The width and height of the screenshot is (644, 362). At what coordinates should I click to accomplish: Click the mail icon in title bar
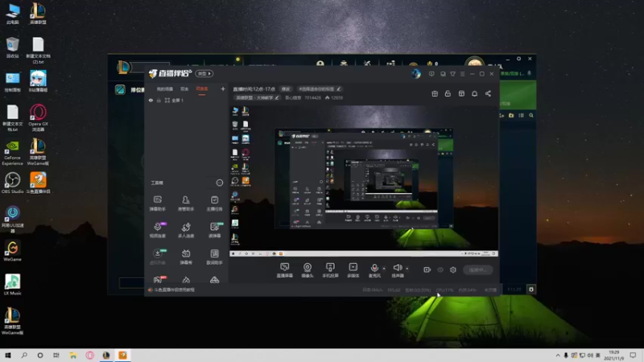click(x=443, y=74)
